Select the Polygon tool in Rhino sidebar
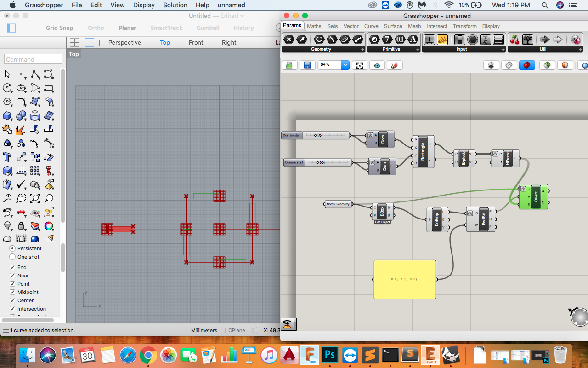588x368 pixels. [x=7, y=102]
